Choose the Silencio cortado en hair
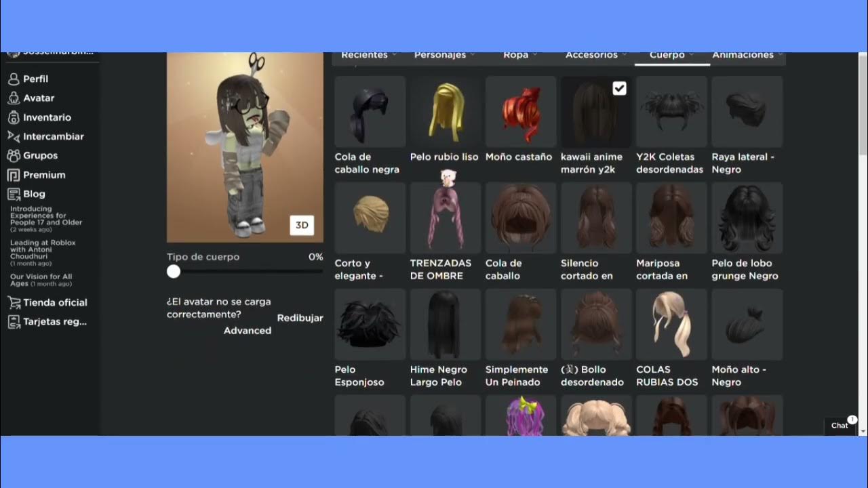The height and width of the screenshot is (488, 868). point(596,218)
